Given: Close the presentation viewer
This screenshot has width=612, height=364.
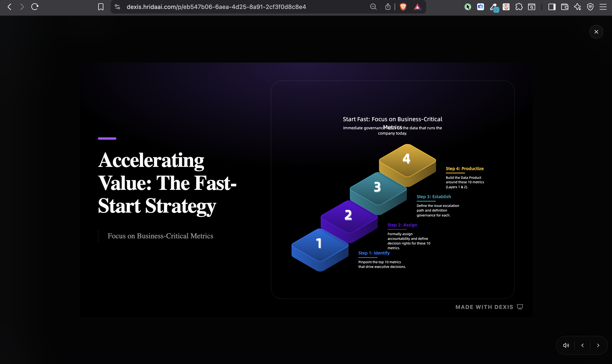Looking at the screenshot, I should [596, 32].
